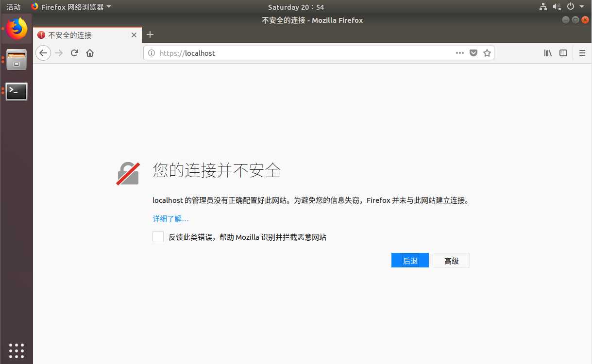The image size is (592, 364).
Task: Reload the current page
Action: pos(74,53)
